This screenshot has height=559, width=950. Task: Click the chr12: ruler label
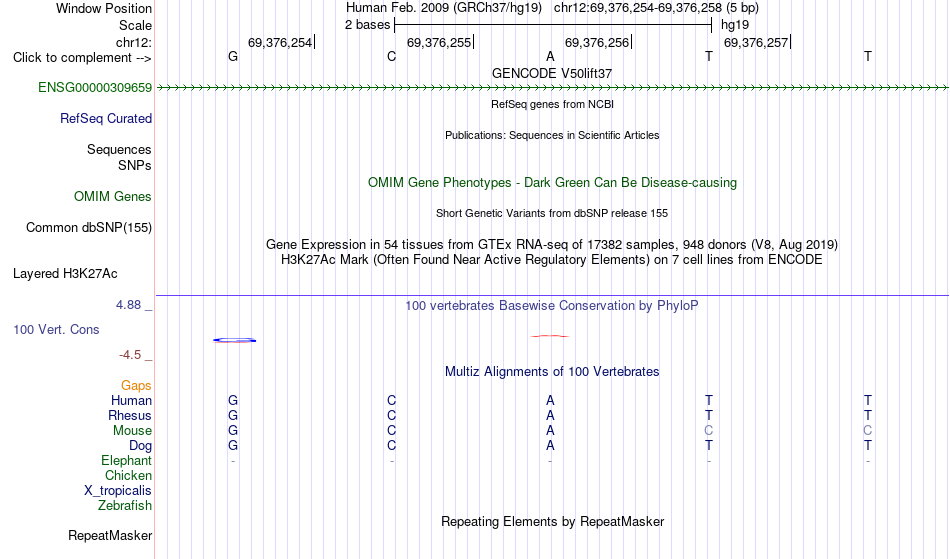pos(133,43)
